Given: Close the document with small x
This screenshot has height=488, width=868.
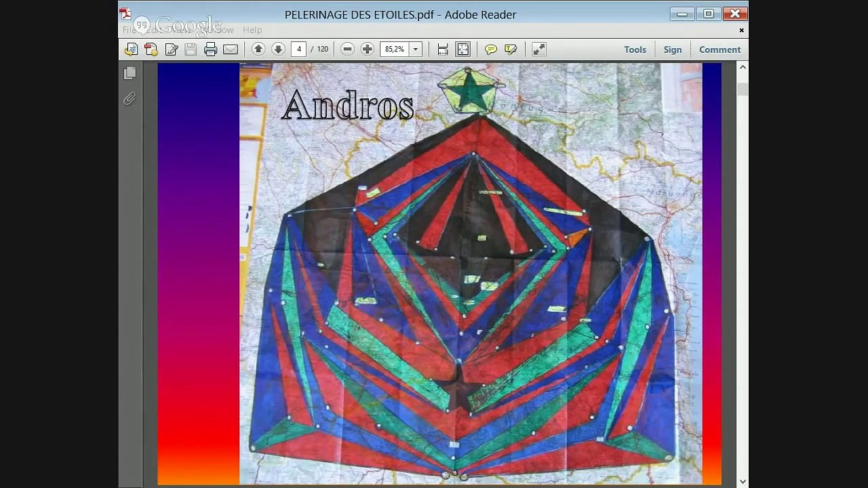Looking at the screenshot, I should [741, 30].
